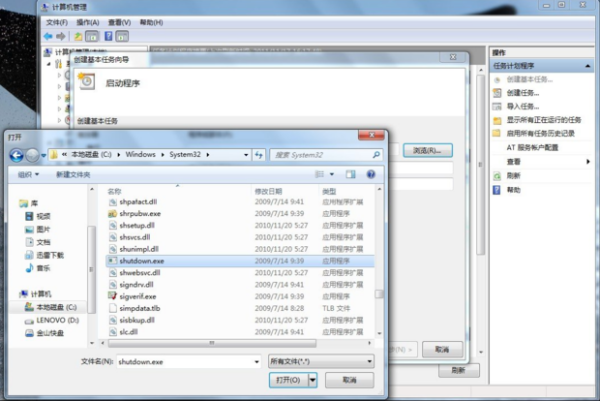The image size is (600, 401).
Task: Click AT 服务帐户配置 action
Action: point(532,148)
